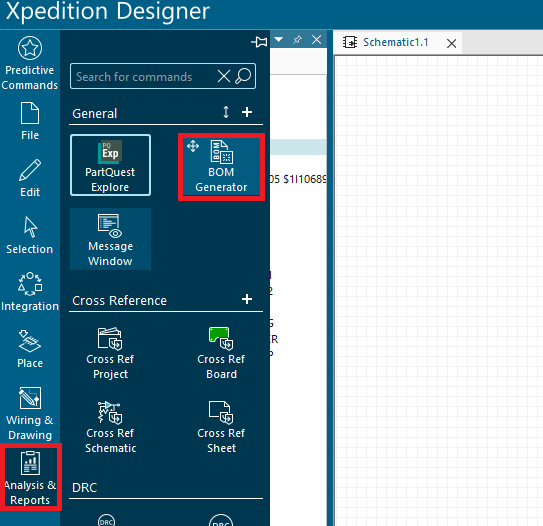
Task: Open Predictive Commands in the sidebar
Action: click(x=30, y=63)
